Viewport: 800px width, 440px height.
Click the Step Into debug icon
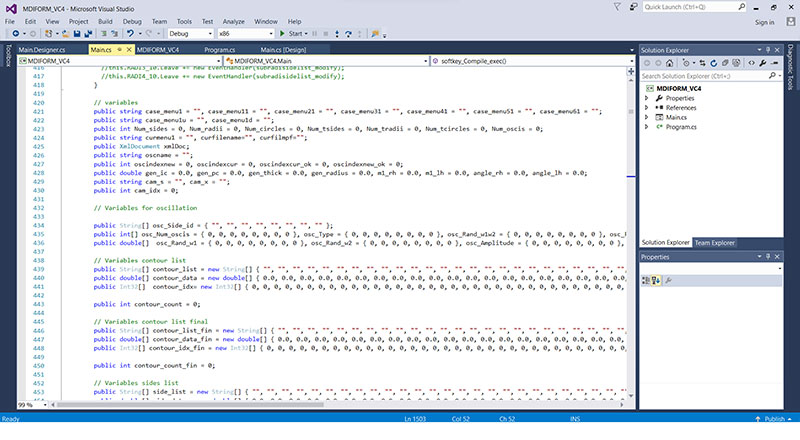337,34
